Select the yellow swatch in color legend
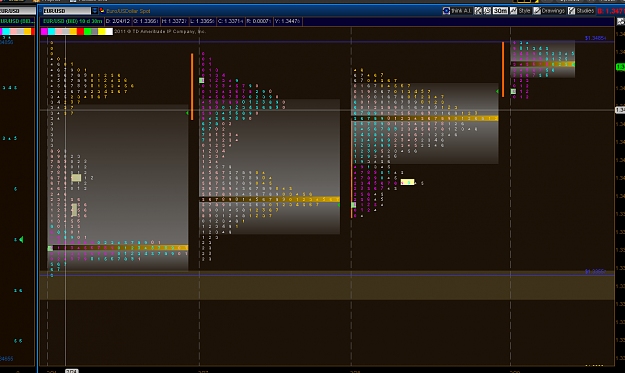This screenshot has width=625, height=373. click(x=102, y=31)
